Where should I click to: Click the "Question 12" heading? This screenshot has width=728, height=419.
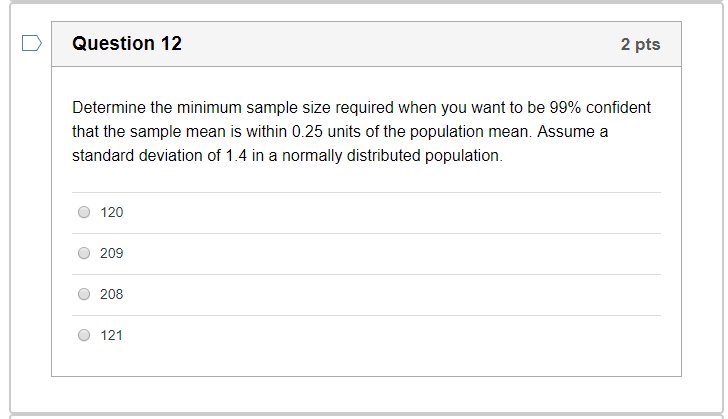(x=127, y=44)
